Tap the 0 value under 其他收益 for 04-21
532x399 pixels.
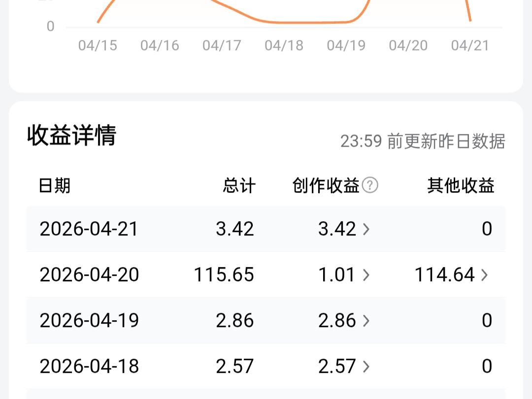pyautogui.click(x=487, y=229)
